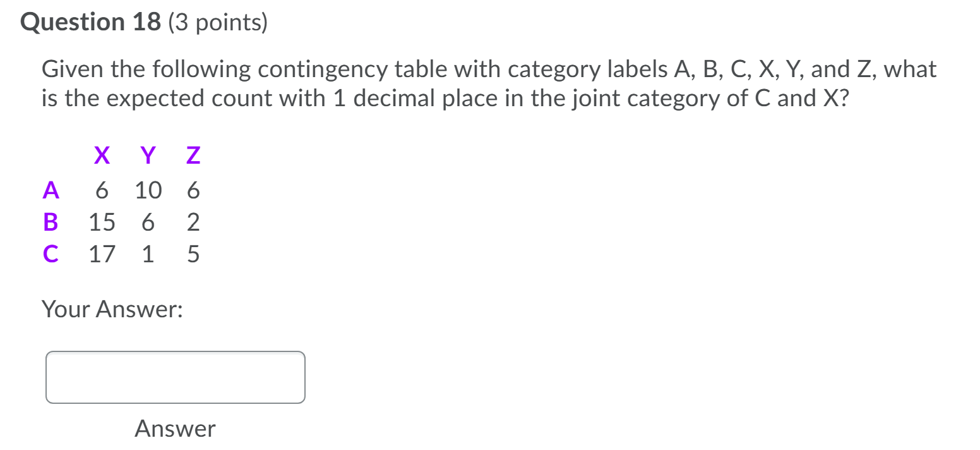Click the value 2 in row B
The image size is (980, 450).
tap(193, 222)
